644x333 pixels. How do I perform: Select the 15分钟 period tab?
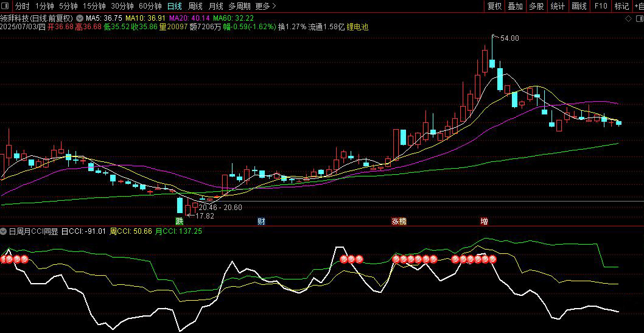click(94, 6)
